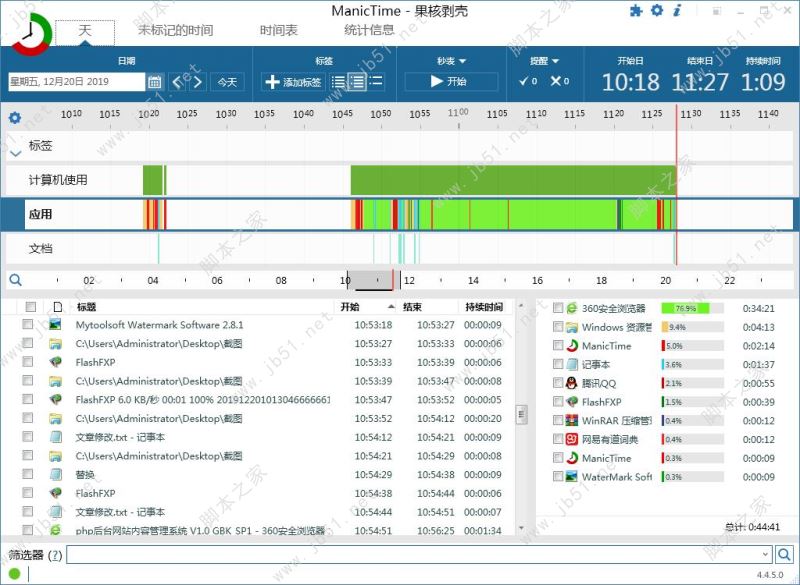The width and height of the screenshot is (800, 585).
Task: Tick the 360安全浏览器 usage checkbox
Action: tap(558, 308)
